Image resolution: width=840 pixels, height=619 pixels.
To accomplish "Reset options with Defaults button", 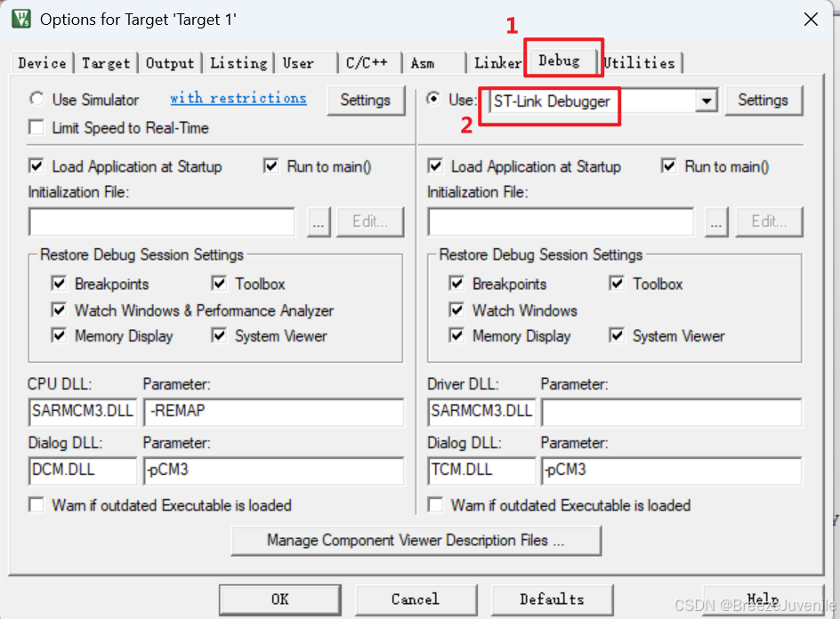I will 552,599.
